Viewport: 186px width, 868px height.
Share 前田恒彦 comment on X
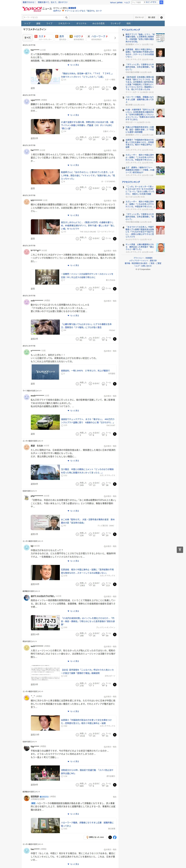110,837
